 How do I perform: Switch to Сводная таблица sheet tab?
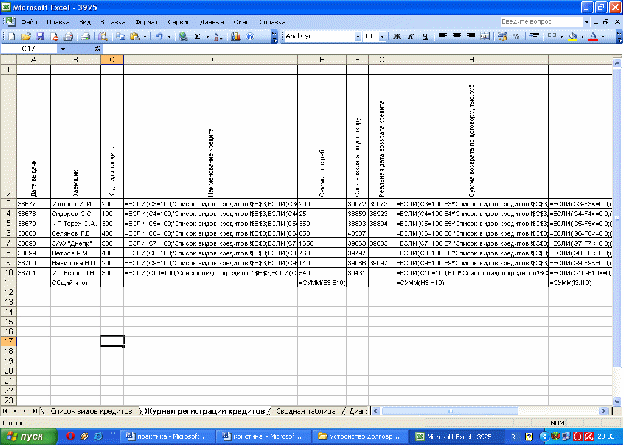[306, 411]
